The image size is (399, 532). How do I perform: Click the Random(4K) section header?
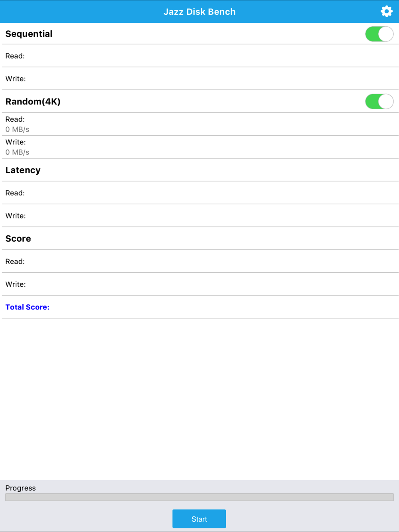[x=33, y=102]
